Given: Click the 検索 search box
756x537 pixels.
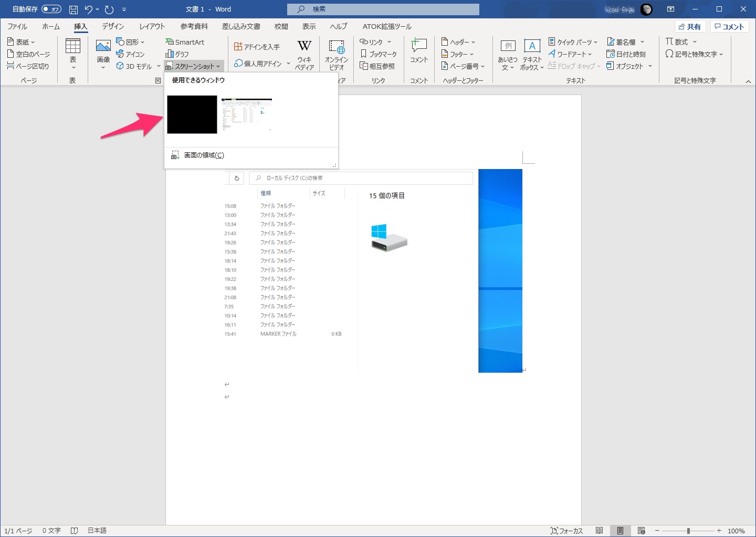Looking at the screenshot, I should pos(383,9).
